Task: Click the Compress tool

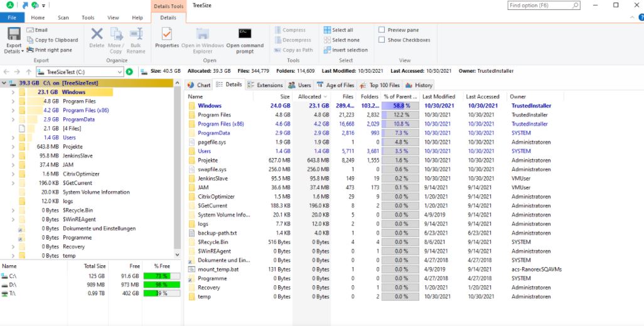Action: pyautogui.click(x=290, y=30)
